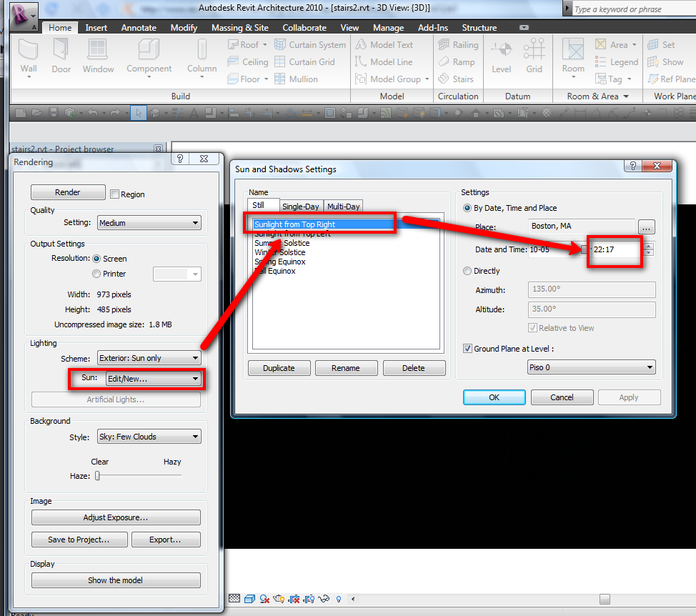
Task: Select the Room tool icon
Action: pos(573,49)
